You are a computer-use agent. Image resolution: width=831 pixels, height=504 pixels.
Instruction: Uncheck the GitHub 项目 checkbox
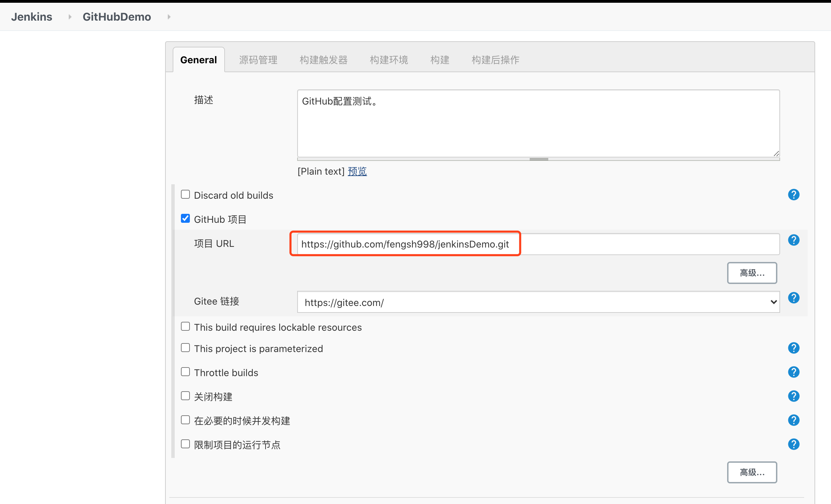[x=185, y=218]
